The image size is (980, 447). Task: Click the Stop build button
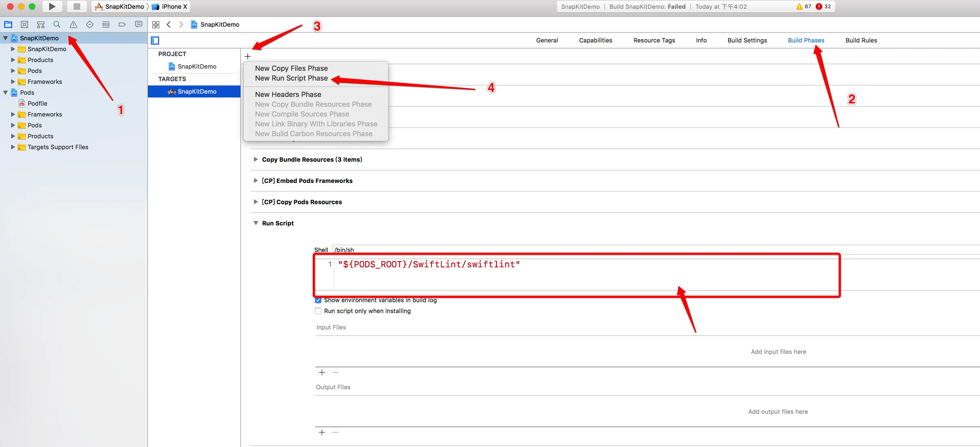pos(76,6)
